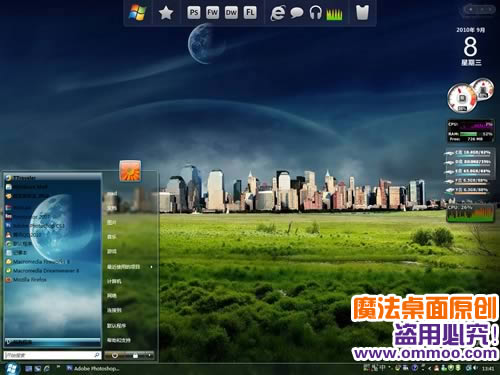Open 图片 Pictures link in Start menu
Screen dimensions: 500x375
click(112, 222)
